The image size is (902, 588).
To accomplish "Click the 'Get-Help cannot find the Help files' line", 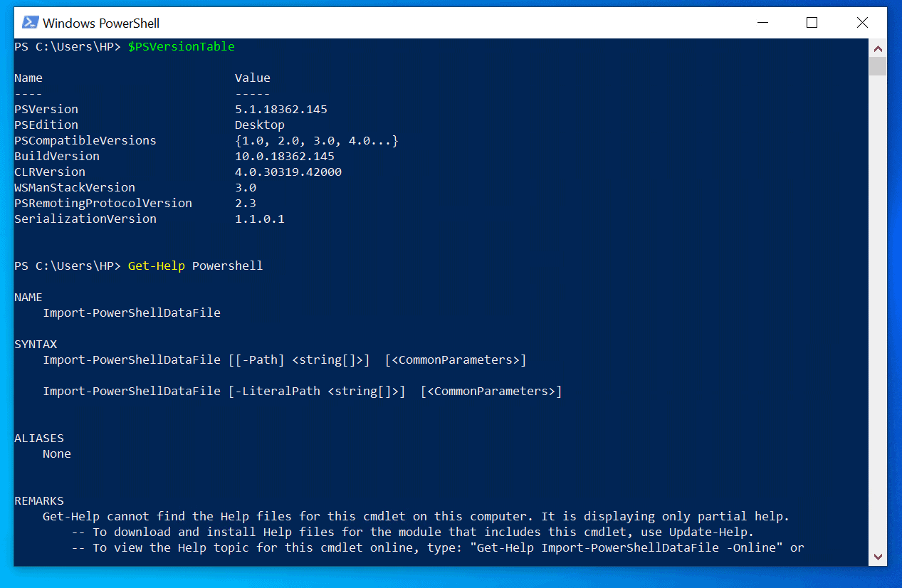I will coord(416,517).
